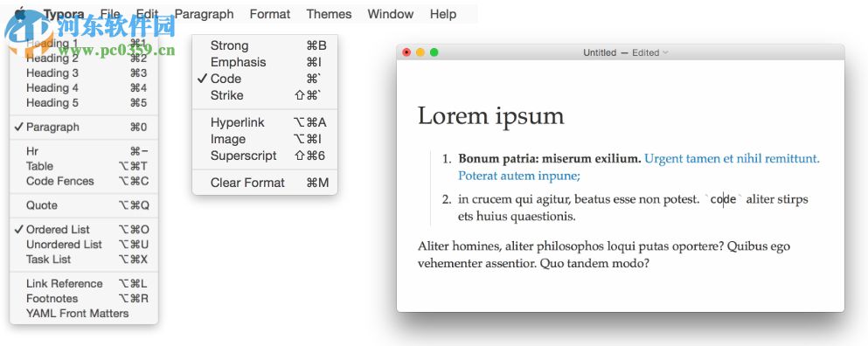Viewport: 868px width, 346px height.
Task: Open the Paragraph menu
Action: pos(205,14)
